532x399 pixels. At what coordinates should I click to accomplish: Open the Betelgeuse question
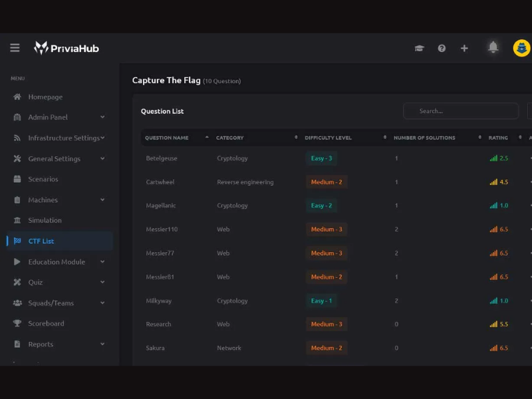[x=162, y=158]
